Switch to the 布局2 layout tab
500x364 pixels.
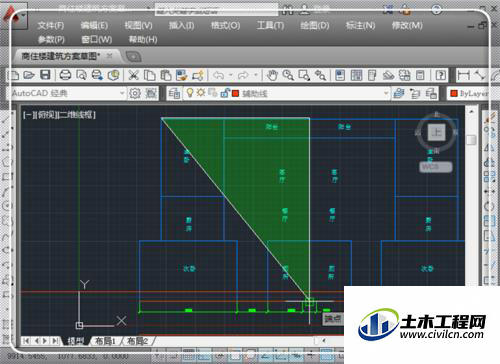coord(137,341)
